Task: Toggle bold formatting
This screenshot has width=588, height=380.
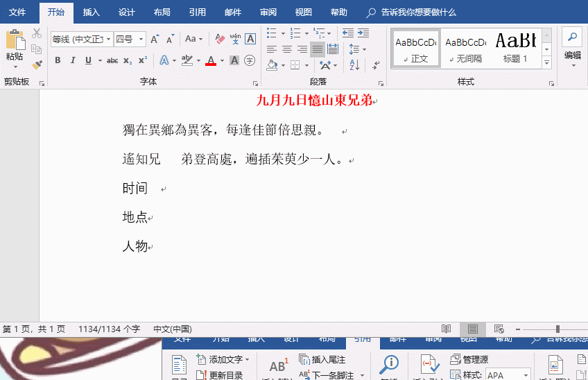Action: 58,60
